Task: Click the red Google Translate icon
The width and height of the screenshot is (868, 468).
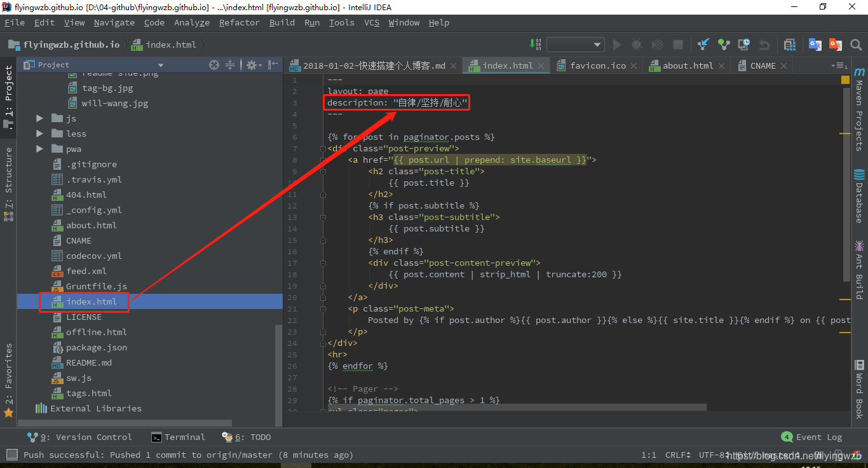Action: pyautogui.click(x=835, y=45)
